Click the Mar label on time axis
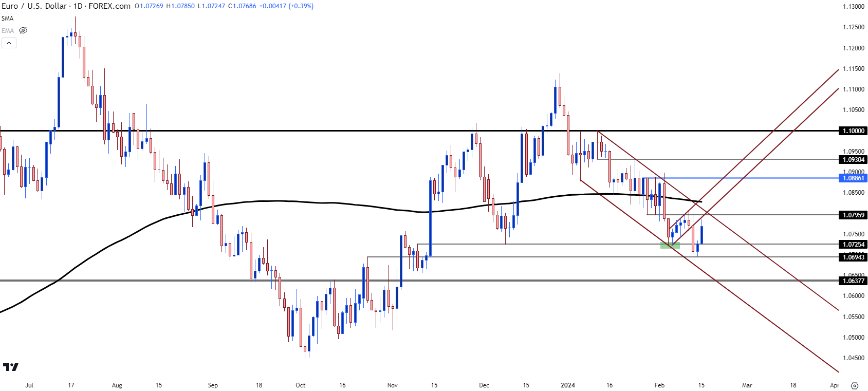868x391 pixels. [x=747, y=385]
